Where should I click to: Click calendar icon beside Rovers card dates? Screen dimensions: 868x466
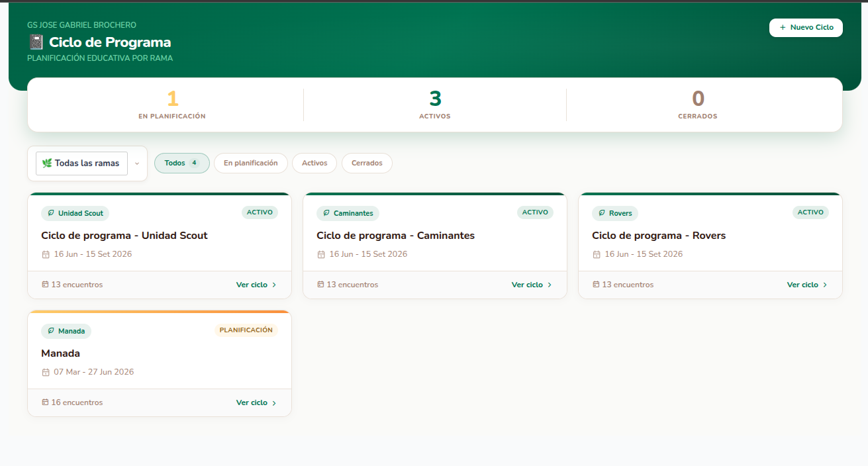597,254
